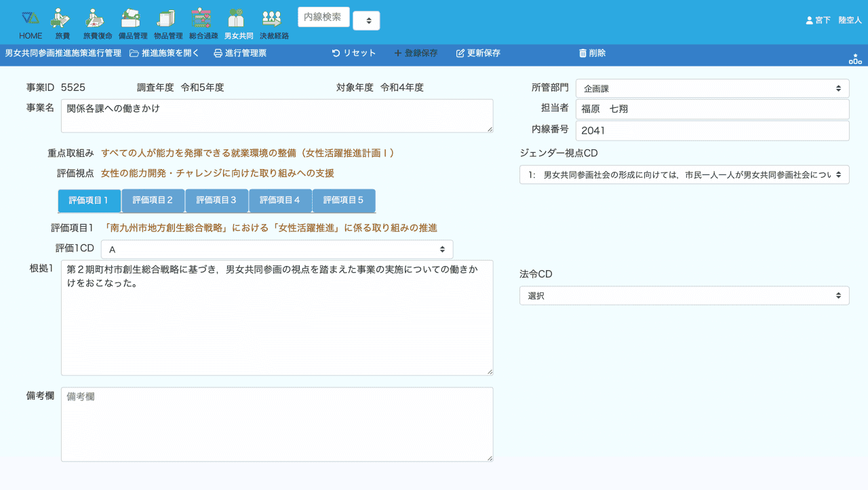This screenshot has height=490, width=868.
Task: Switch to the 評価項目２ tab
Action: (x=153, y=201)
